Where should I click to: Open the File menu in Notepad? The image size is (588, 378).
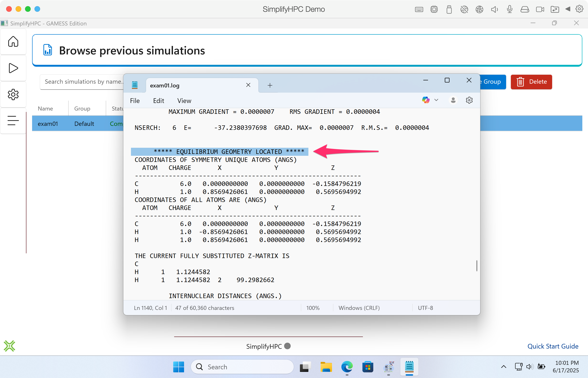(x=135, y=101)
